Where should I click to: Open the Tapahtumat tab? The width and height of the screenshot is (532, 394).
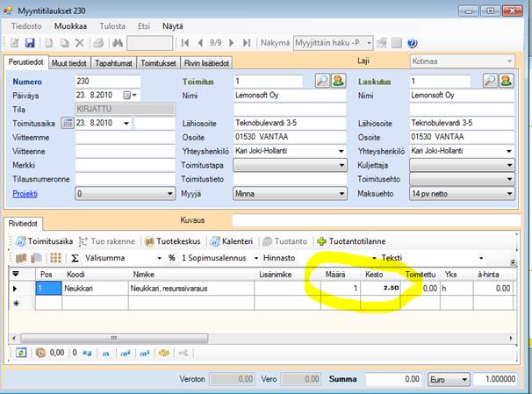[113, 62]
